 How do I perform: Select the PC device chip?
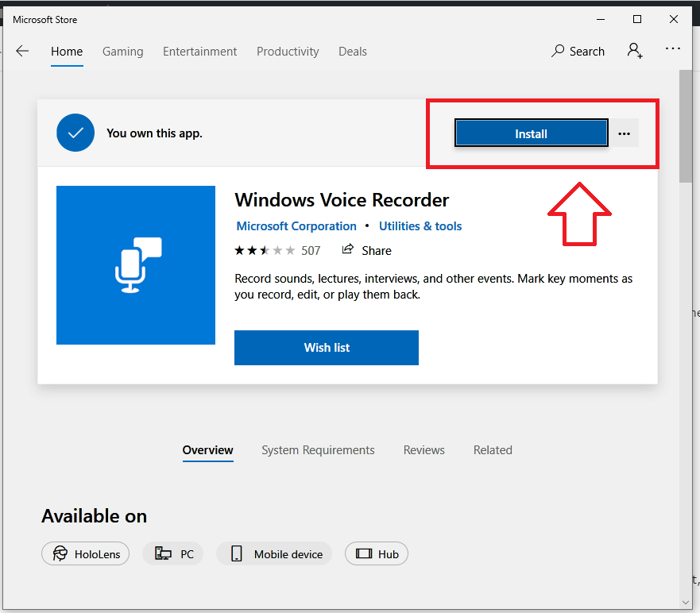click(172, 553)
